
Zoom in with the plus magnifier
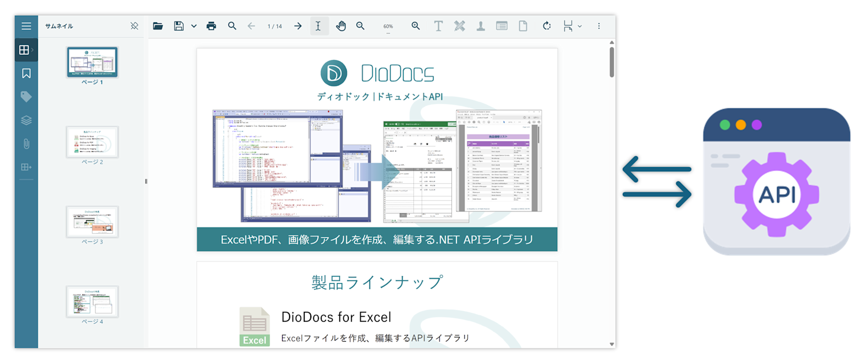point(416,26)
